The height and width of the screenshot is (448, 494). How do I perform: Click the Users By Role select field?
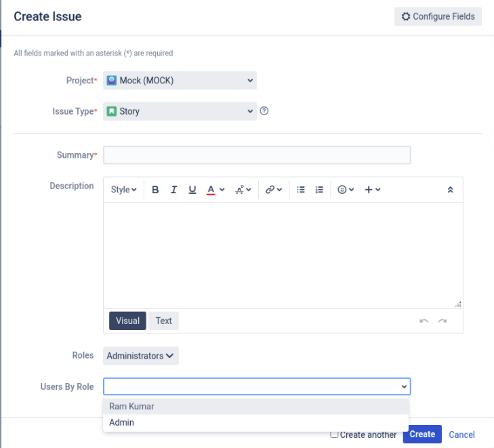click(x=257, y=386)
